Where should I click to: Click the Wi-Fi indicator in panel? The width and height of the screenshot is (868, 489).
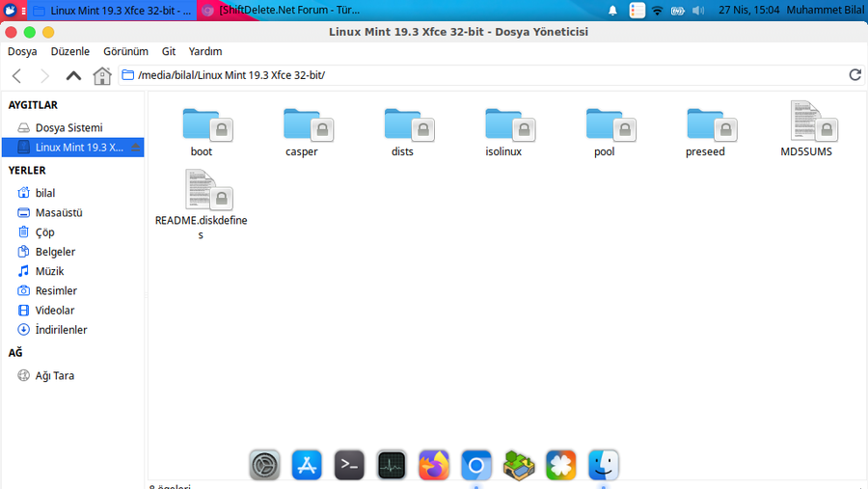pos(657,11)
